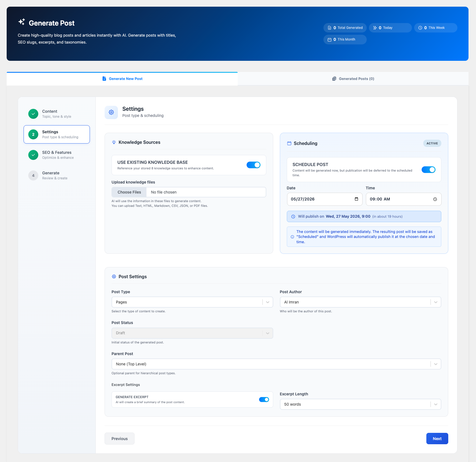
Task: Click the Choose Files button
Action: pos(129,192)
